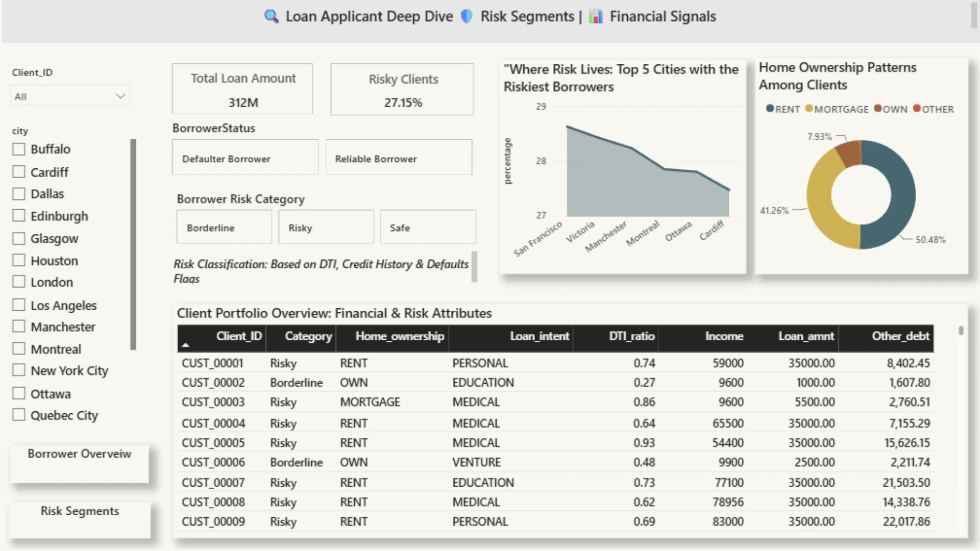Go to the Borrower Overveiw page
The width and height of the screenshot is (980, 551).
pos(80,463)
